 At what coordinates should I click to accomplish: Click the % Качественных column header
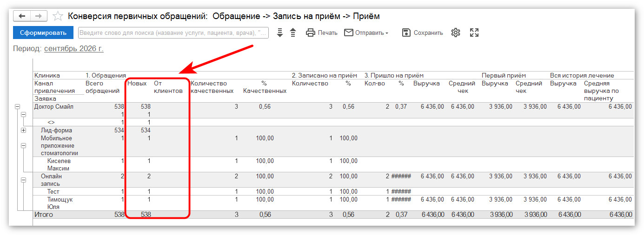[264, 87]
